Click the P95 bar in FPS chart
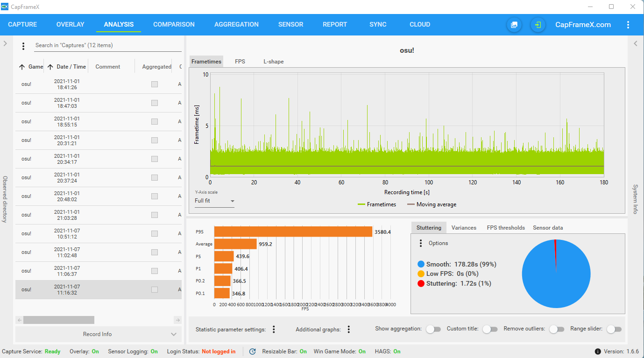This screenshot has height=358, width=644. [x=293, y=232]
